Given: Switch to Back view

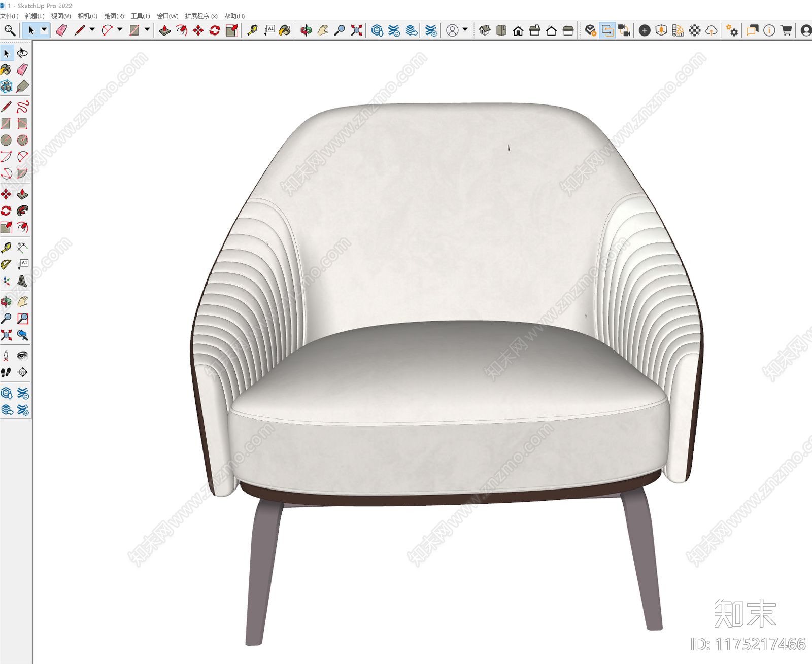Looking at the screenshot, I should pyautogui.click(x=552, y=30).
